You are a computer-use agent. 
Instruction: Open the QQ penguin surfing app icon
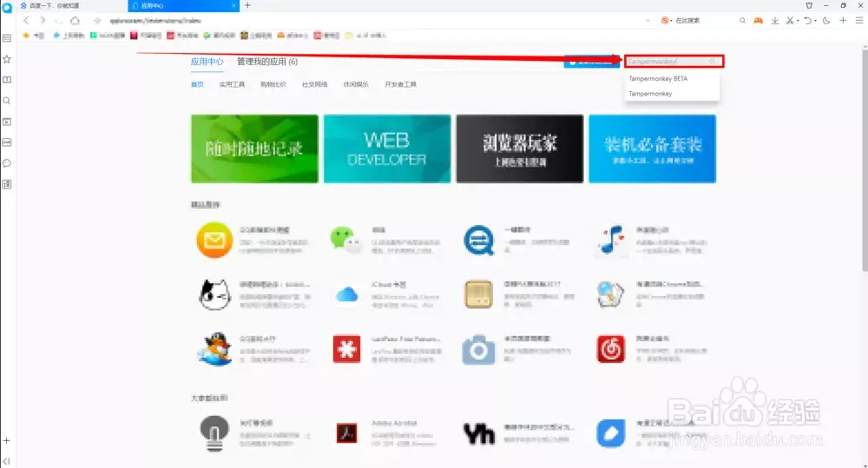pos(214,349)
